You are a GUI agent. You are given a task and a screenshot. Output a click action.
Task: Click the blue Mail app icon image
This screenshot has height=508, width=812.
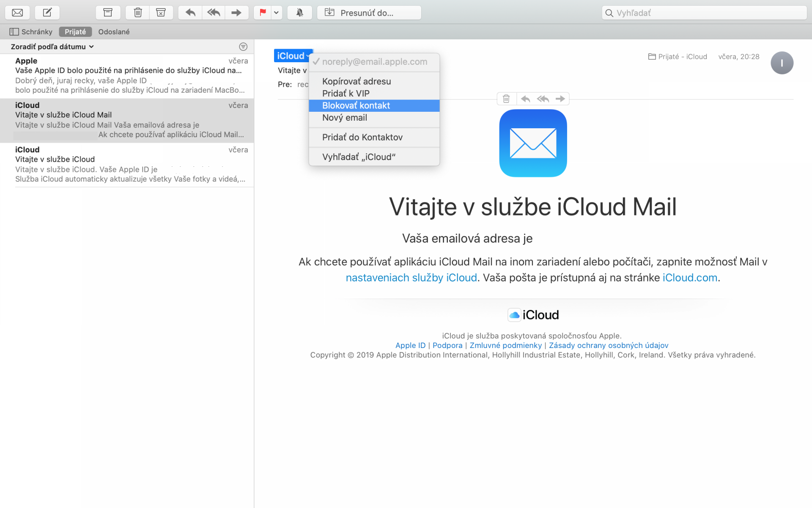[533, 143]
